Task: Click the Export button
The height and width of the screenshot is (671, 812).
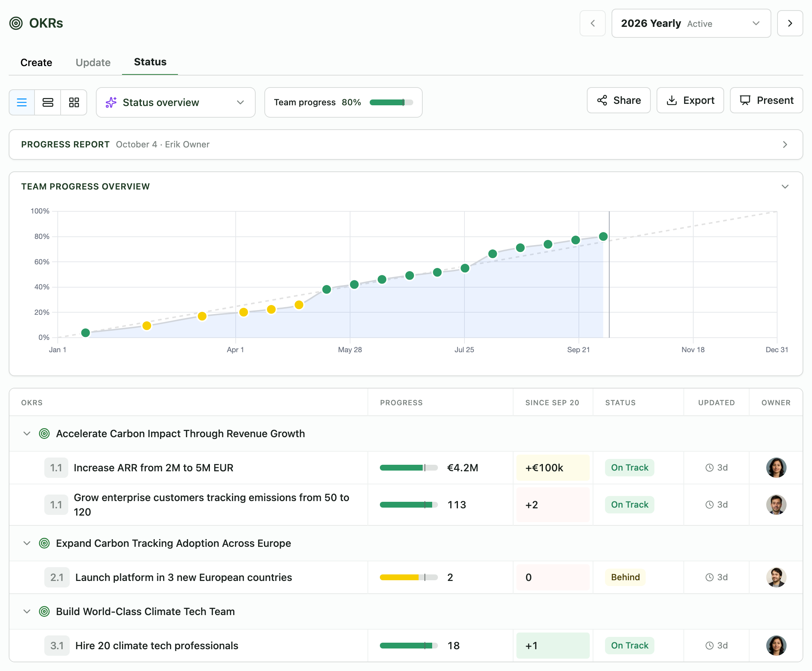Action: (x=690, y=101)
